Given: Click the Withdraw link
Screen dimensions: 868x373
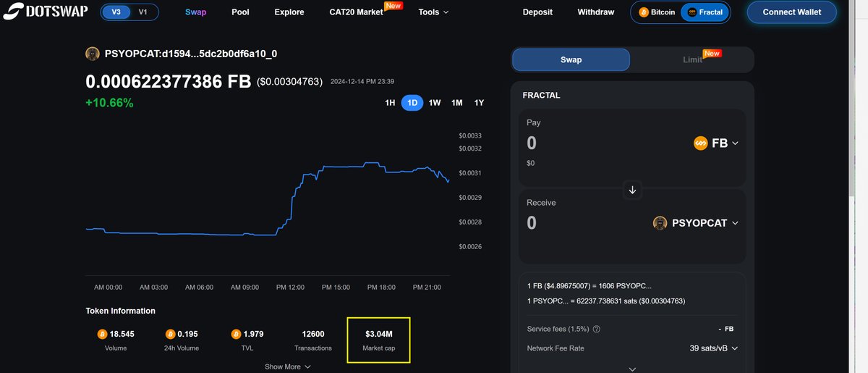Looking at the screenshot, I should click(x=596, y=12).
